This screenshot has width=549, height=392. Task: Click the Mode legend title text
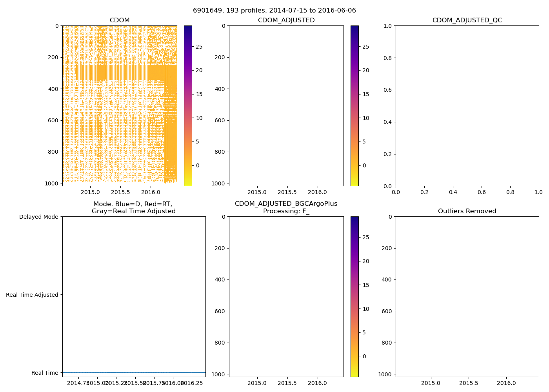point(133,208)
